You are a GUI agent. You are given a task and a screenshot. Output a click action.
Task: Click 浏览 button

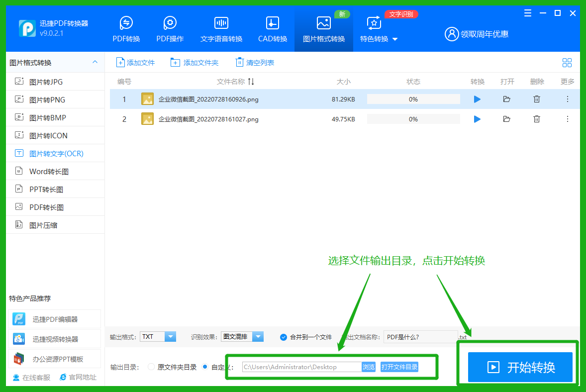pos(369,367)
